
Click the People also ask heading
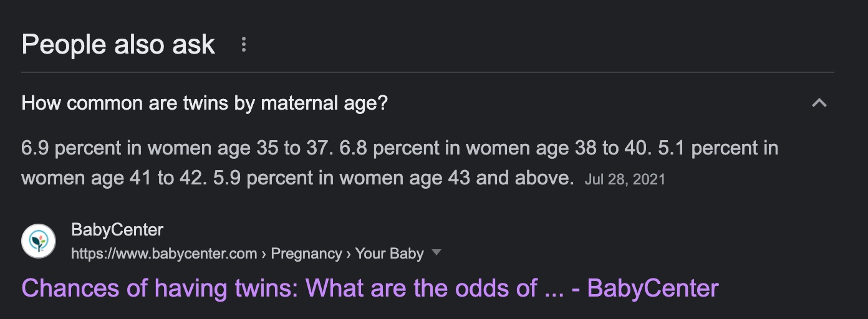[x=118, y=45]
